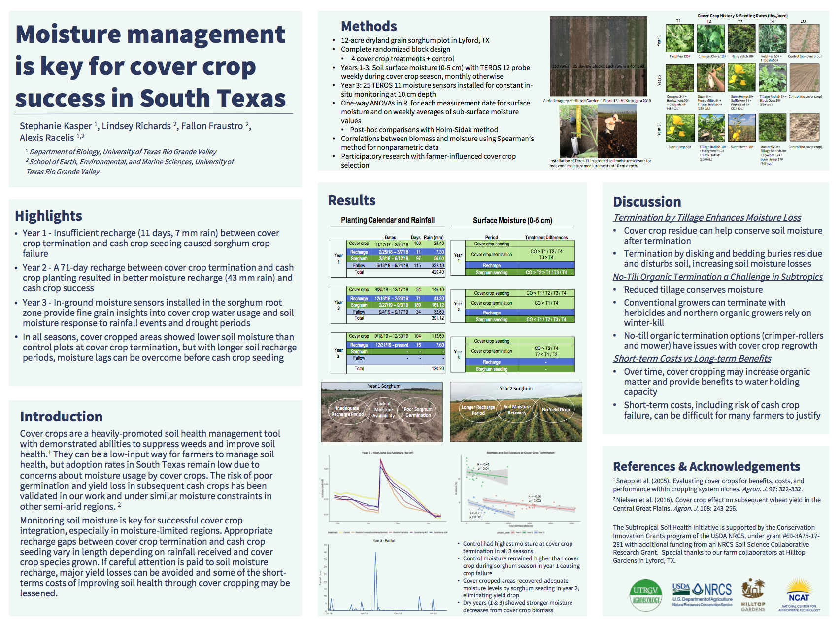Click the Hilltop Gardens logo
The image size is (840, 628).
753,595
